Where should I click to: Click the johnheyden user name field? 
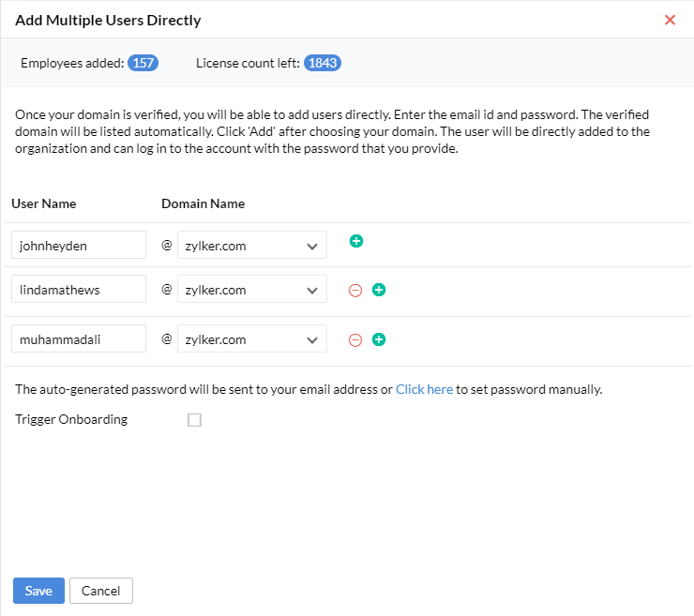pos(79,246)
